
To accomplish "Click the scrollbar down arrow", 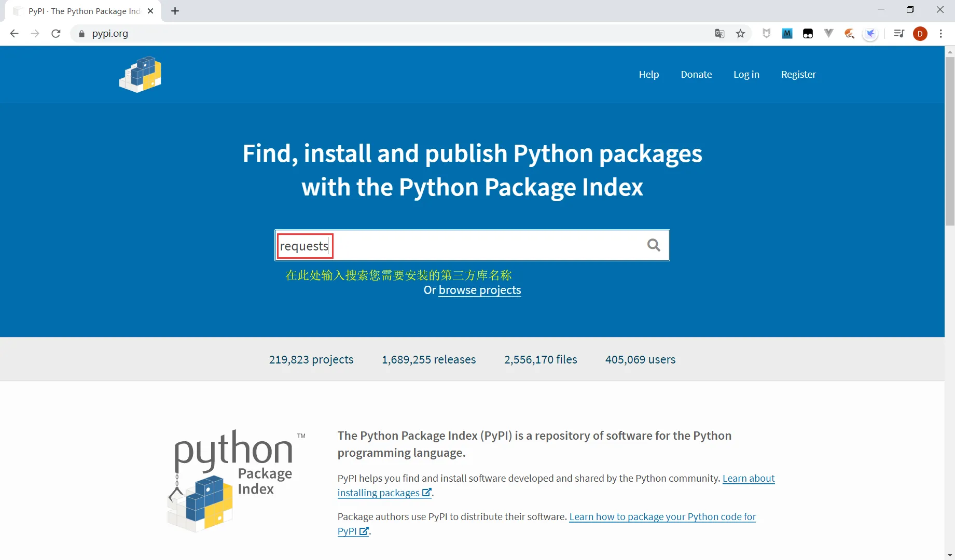I will 950,554.
